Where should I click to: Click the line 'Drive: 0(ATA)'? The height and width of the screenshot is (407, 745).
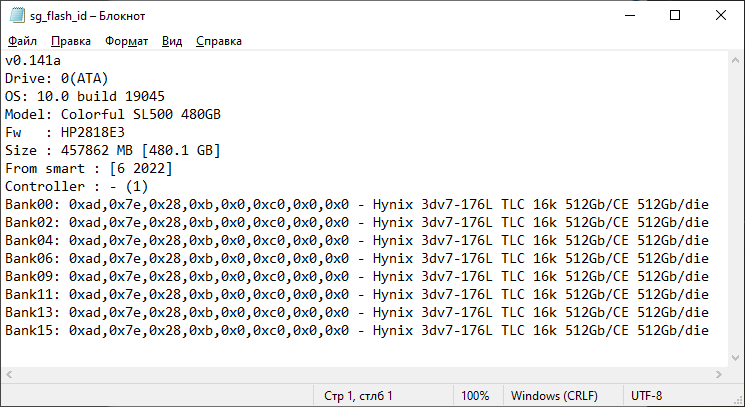click(x=57, y=78)
